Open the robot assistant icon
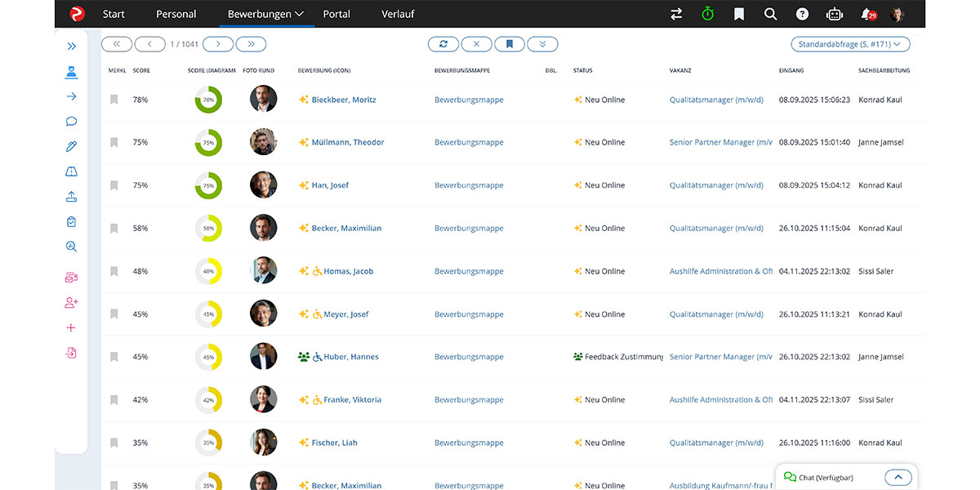Screen dimensions: 980x490 [834, 14]
